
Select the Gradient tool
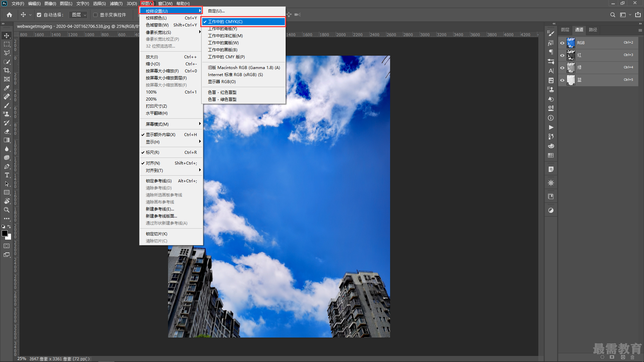point(7,140)
